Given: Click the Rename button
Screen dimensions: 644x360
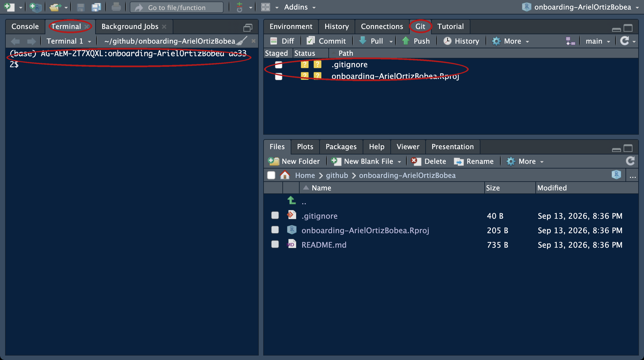Looking at the screenshot, I should click(x=474, y=161).
